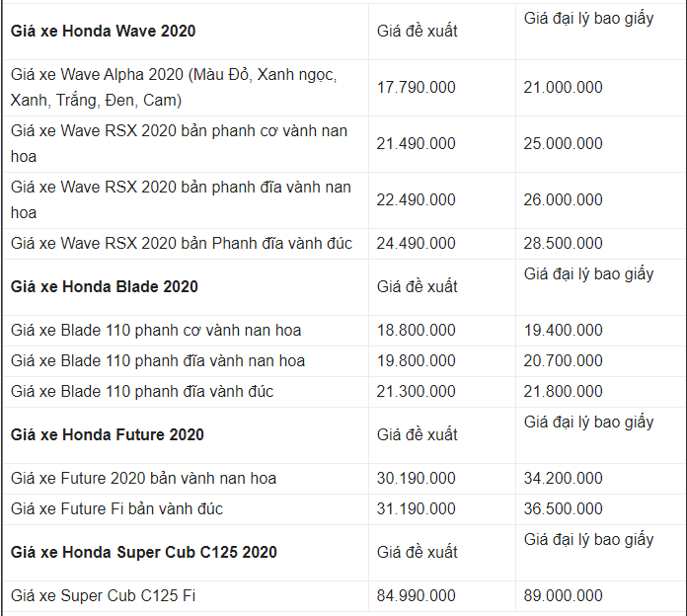Viewport: 687px width, 616px height.
Task: Select Wave Alpha suggested price 17.790.000
Action: point(417,87)
